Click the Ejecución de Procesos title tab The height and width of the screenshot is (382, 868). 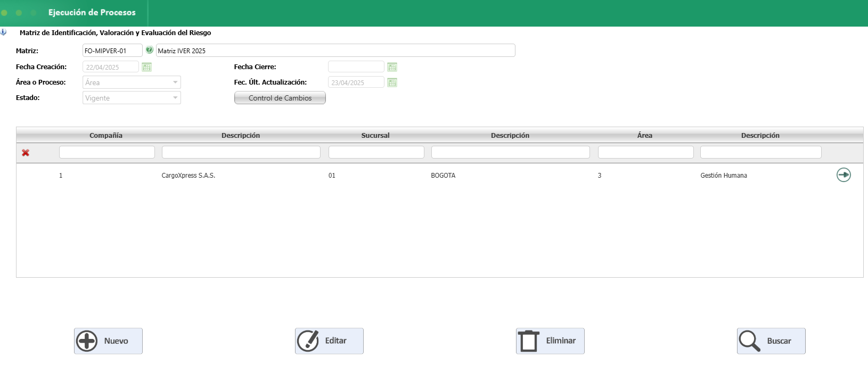tap(92, 12)
